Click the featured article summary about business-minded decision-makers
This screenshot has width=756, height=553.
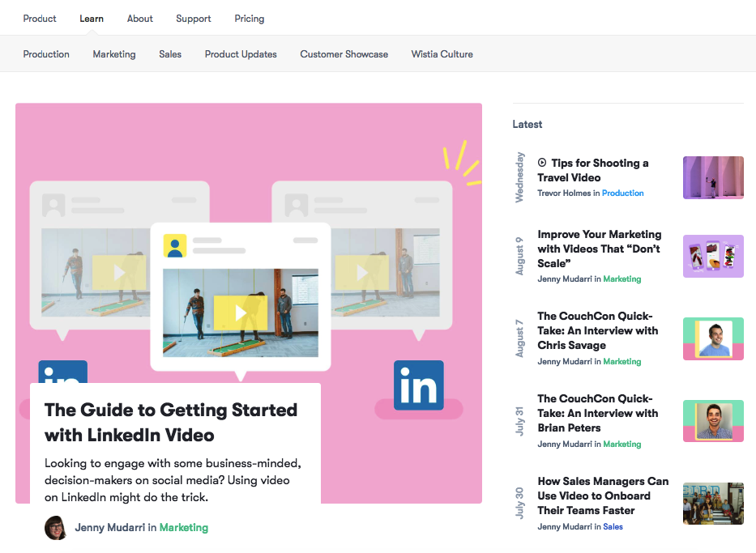coord(173,480)
